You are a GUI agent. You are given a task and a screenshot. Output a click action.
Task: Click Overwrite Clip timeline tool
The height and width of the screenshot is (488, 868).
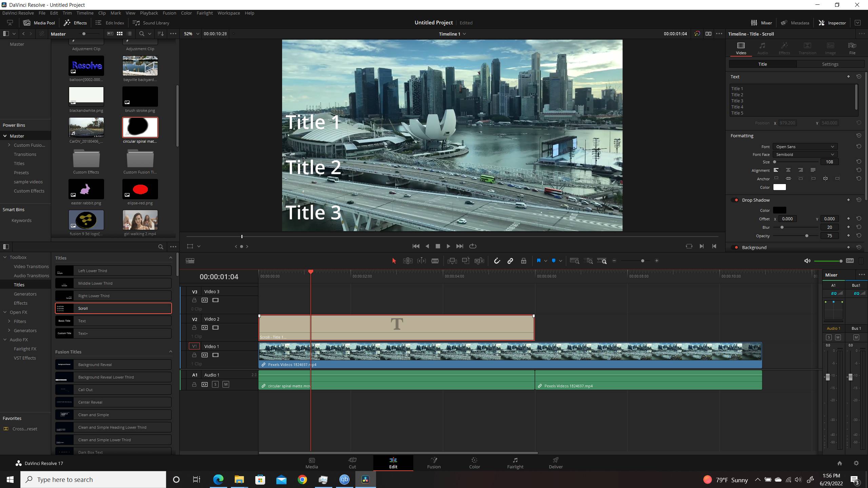point(466,261)
